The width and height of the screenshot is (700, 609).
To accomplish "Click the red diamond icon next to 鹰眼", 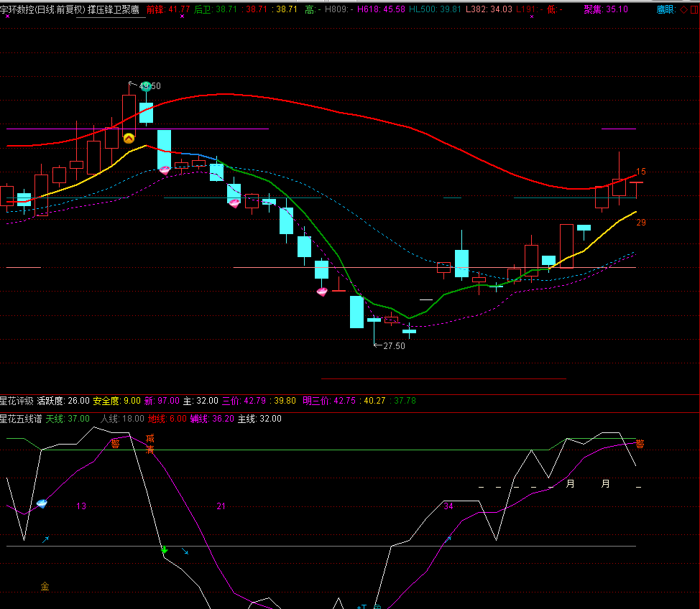I will (684, 9).
